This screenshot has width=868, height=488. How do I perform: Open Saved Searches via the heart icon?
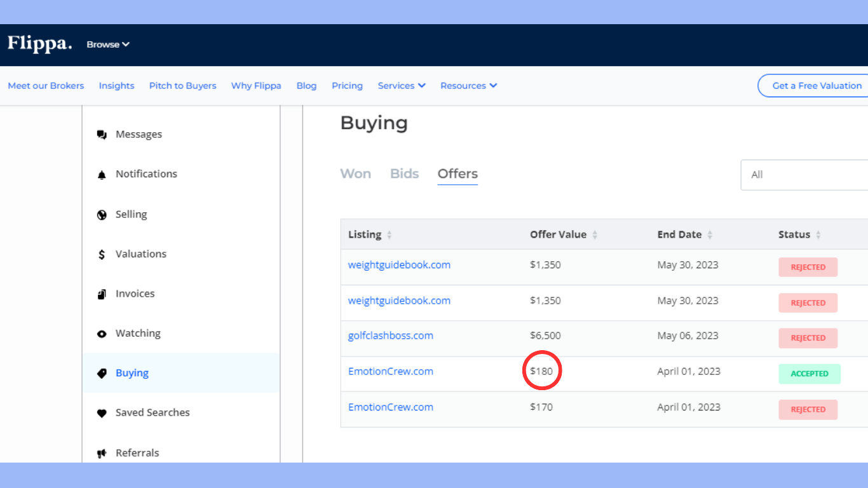click(x=102, y=412)
